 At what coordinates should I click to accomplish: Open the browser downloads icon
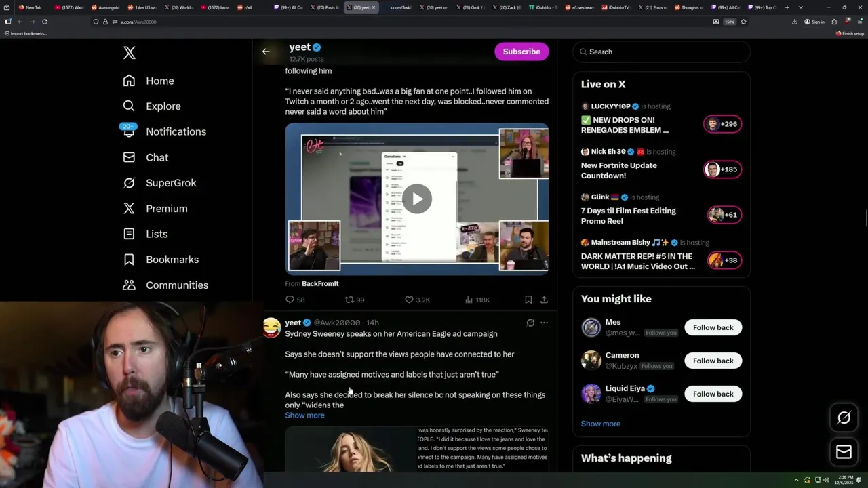794,22
